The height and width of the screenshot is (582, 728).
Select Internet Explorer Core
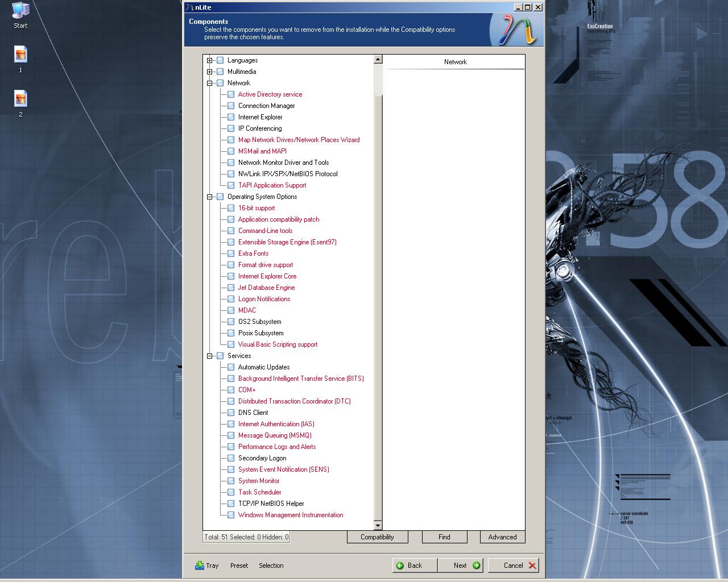coord(267,276)
